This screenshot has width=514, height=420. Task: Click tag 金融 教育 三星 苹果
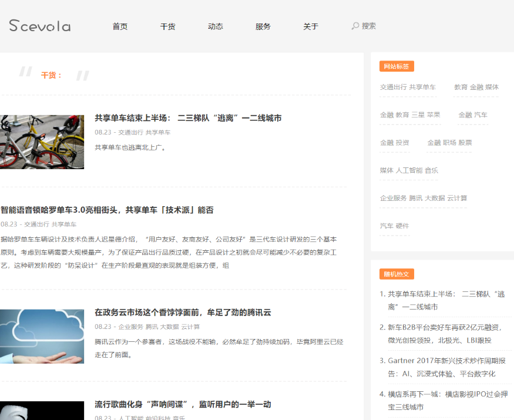pos(410,115)
